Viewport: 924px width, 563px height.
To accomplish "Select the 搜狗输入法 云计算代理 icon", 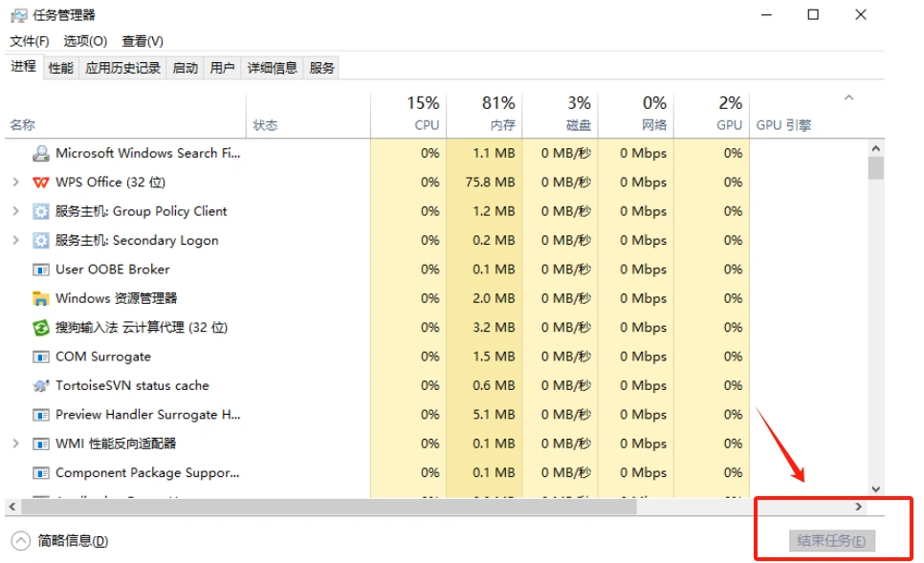I will tap(41, 328).
